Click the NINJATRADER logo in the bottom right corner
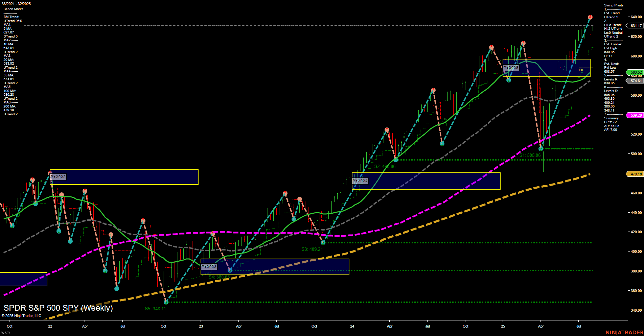Image resolution: width=644 pixels, height=336 pixels. coord(624,332)
